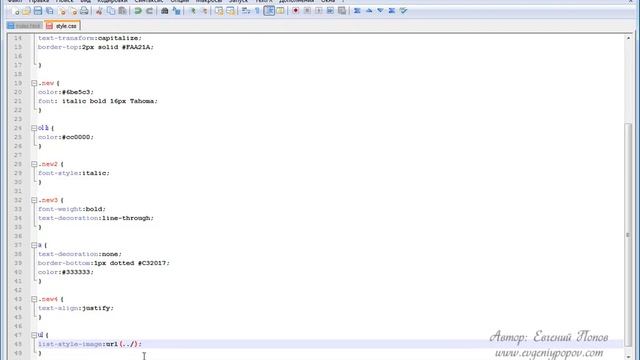Image resolution: width=640 pixels, height=360 pixels.
Task: Click in line "color:#6be5c3;"
Action: 66,92
